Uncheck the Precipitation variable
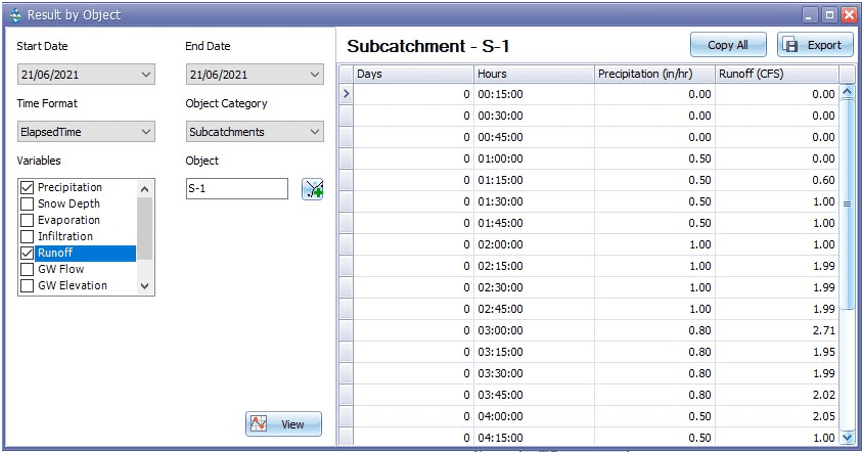The image size is (864, 452). point(27,187)
